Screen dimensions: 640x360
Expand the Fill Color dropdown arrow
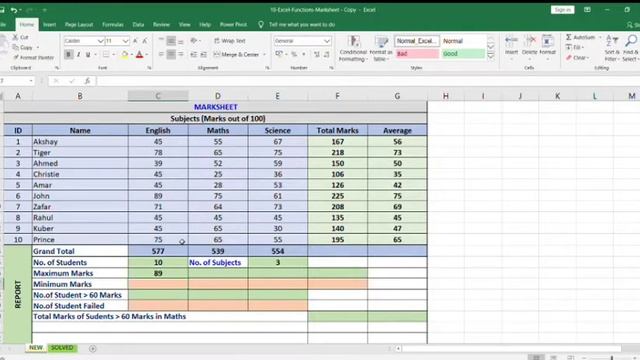tap(132, 54)
